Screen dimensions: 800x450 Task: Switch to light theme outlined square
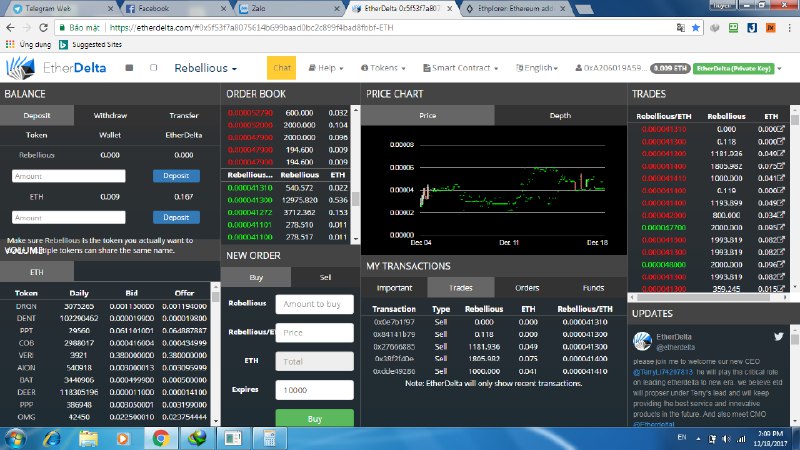(x=154, y=68)
